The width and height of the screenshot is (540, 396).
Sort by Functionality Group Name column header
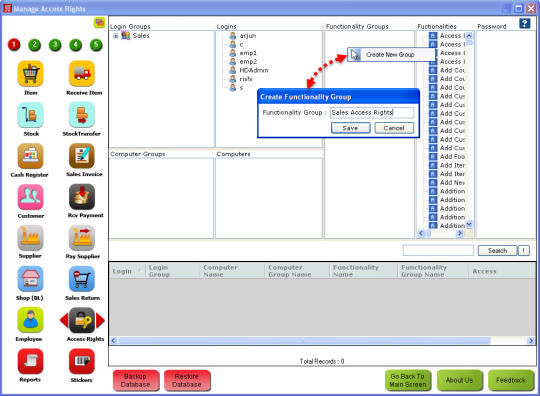coord(433,271)
